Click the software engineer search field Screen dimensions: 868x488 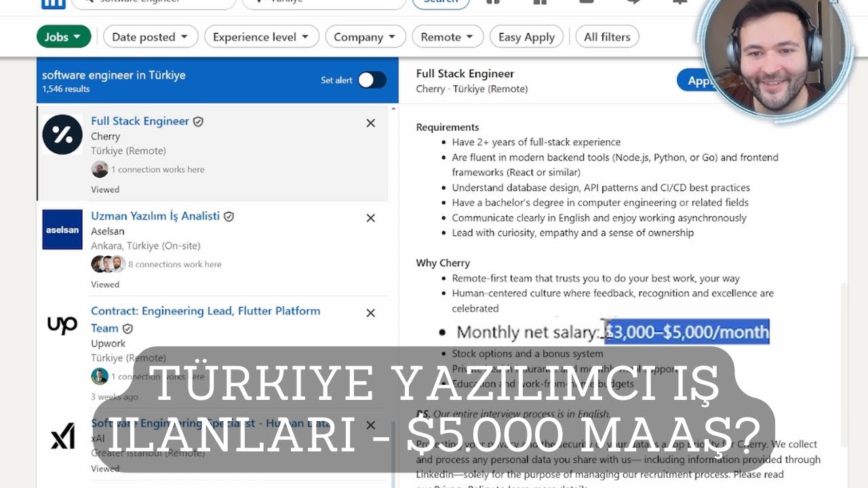[x=155, y=3]
